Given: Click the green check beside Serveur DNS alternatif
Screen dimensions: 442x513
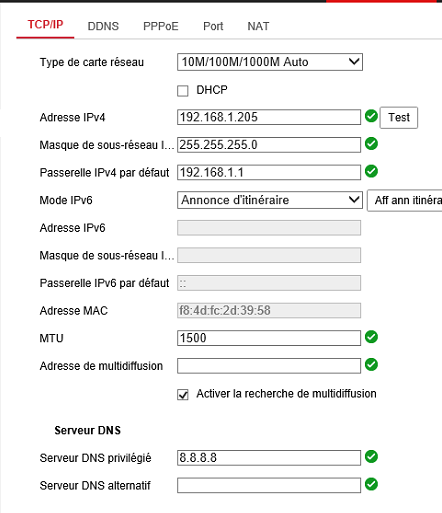Looking at the screenshot, I should click(x=371, y=484).
